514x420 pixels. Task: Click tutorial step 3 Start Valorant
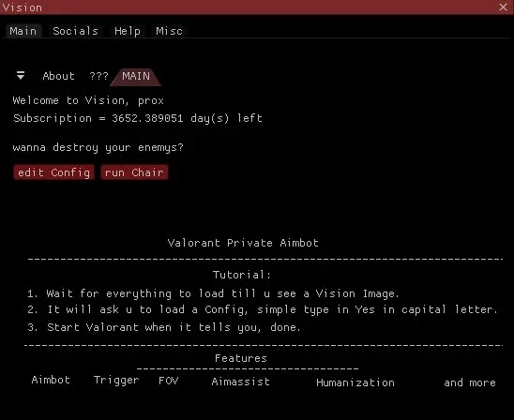click(164, 327)
